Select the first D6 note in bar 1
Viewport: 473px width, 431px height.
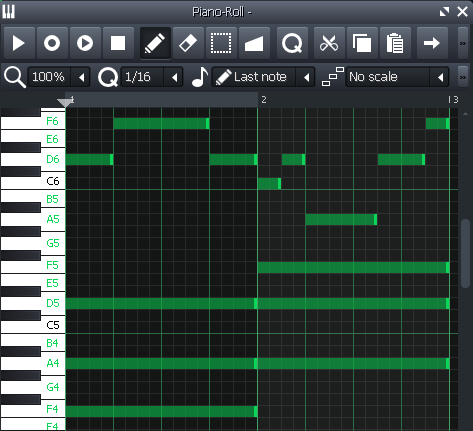coord(89,159)
